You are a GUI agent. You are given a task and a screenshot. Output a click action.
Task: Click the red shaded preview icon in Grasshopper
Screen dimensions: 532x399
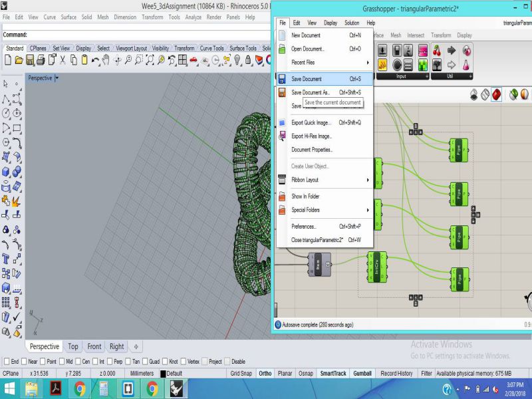pos(496,95)
